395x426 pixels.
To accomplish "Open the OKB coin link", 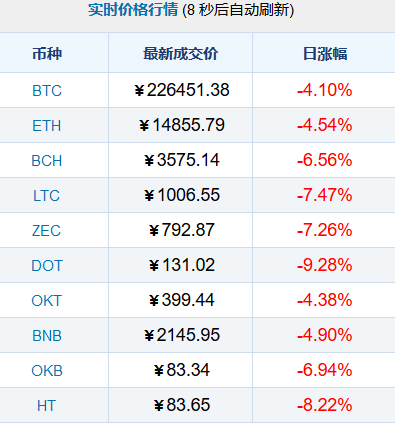I will [x=47, y=371].
